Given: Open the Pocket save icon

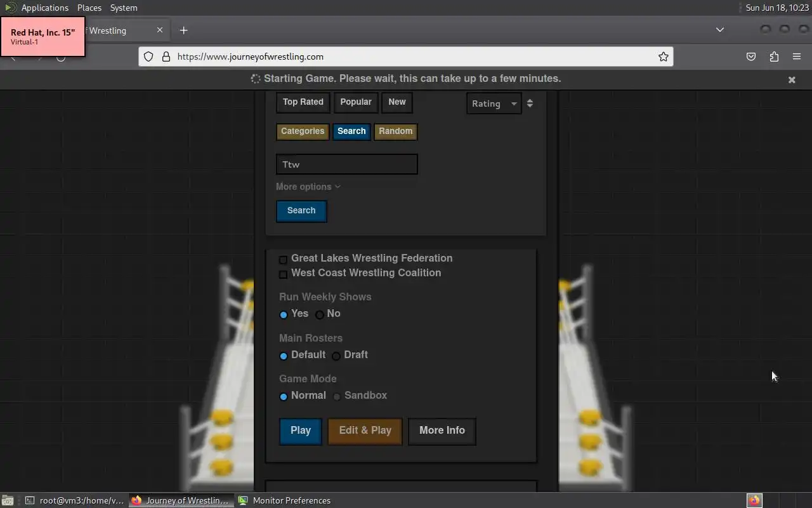Looking at the screenshot, I should click(x=751, y=57).
